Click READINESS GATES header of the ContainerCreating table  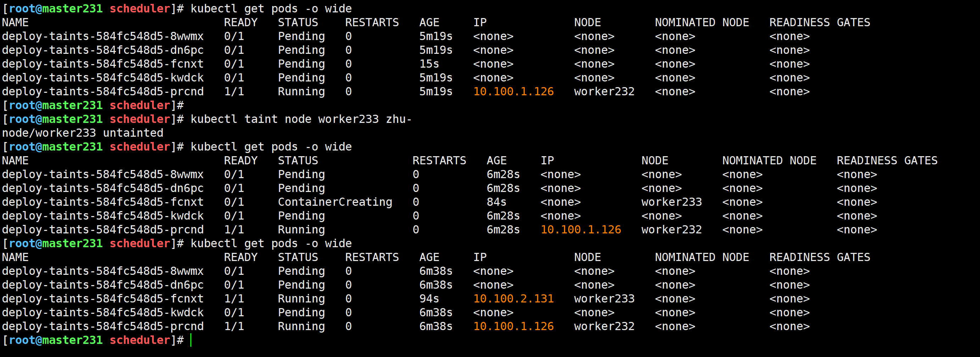click(887, 160)
